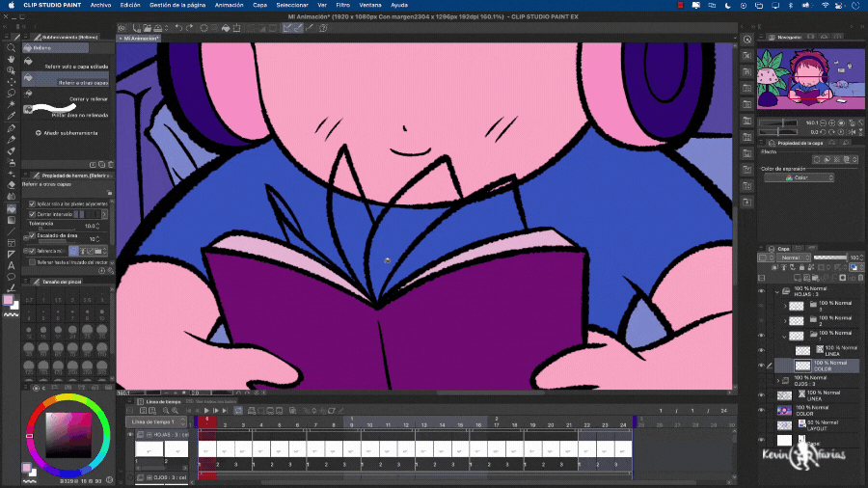Viewport: 868px width, 488px height.
Task: Switch to 'Mi Animación*' canvas tab
Action: [x=139, y=39]
